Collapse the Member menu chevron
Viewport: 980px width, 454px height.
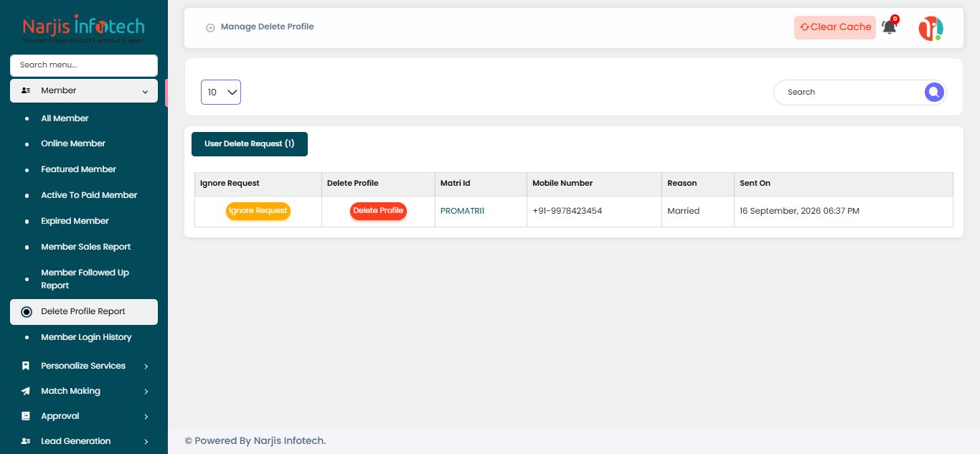point(146,91)
